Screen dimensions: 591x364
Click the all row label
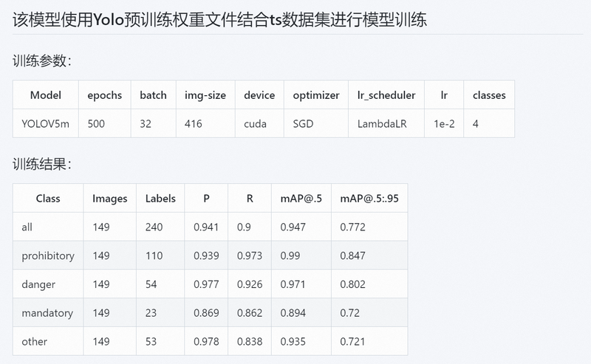[x=27, y=227]
